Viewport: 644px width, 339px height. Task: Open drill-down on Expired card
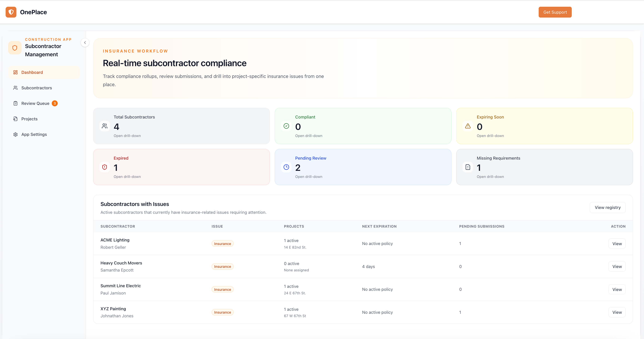tap(127, 177)
